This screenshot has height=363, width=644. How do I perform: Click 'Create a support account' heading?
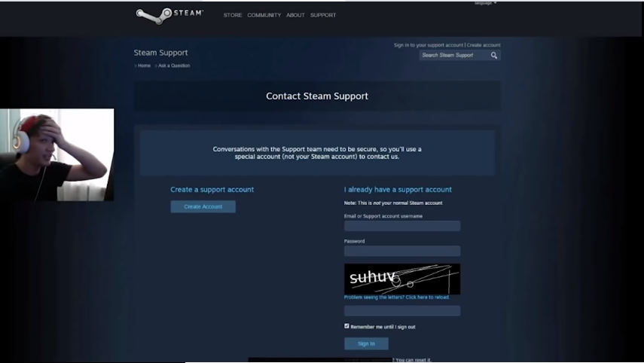pos(212,190)
